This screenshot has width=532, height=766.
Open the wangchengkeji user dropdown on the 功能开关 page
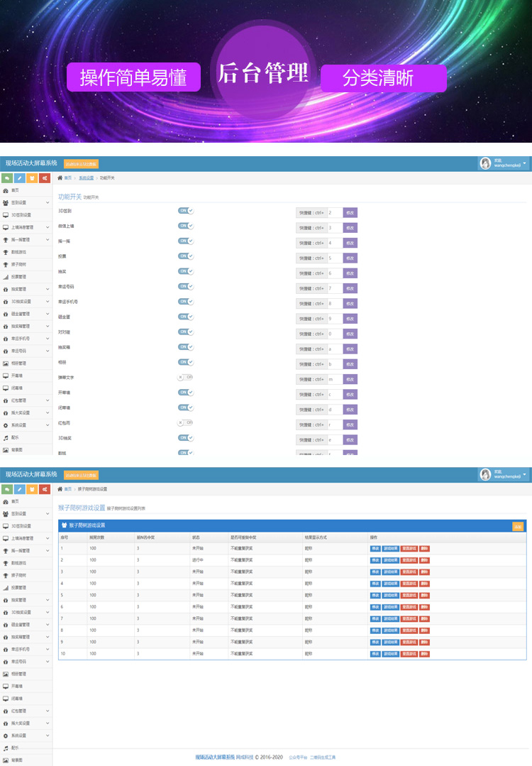pos(524,163)
